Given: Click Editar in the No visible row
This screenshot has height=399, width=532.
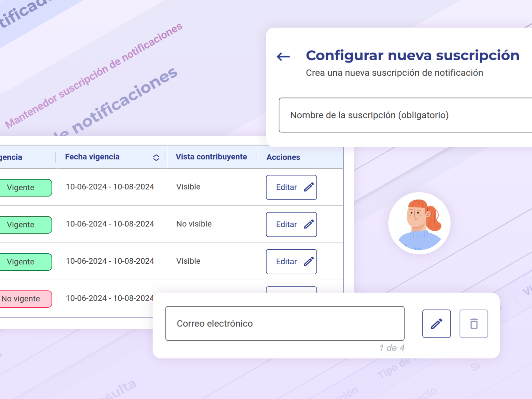Looking at the screenshot, I should coord(291,225).
